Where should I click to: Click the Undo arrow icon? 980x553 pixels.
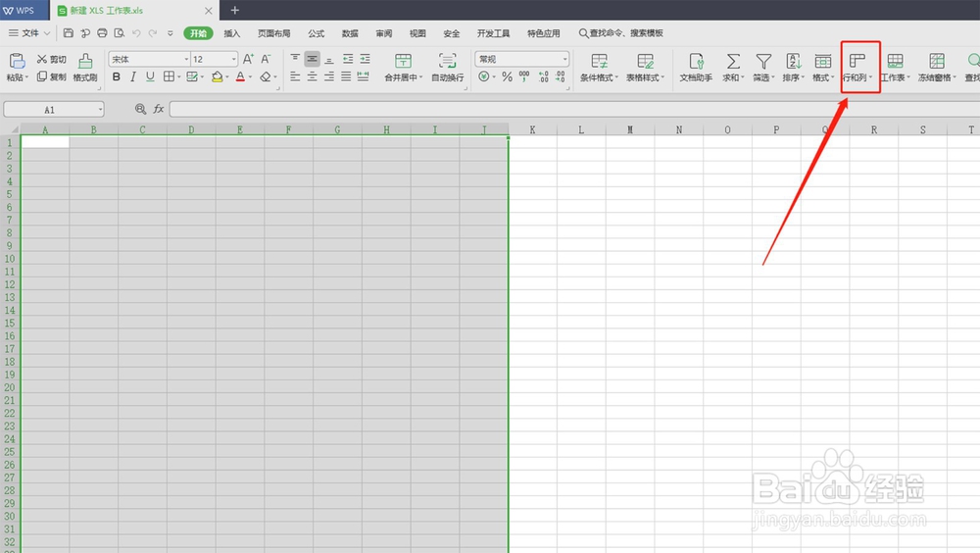pos(136,33)
